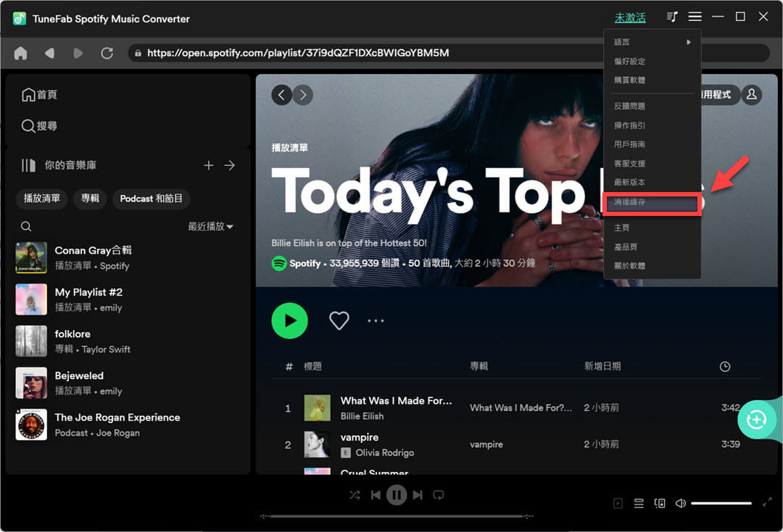The height and width of the screenshot is (532, 783).
Task: Expand the 語言 language submenu
Action: point(652,42)
